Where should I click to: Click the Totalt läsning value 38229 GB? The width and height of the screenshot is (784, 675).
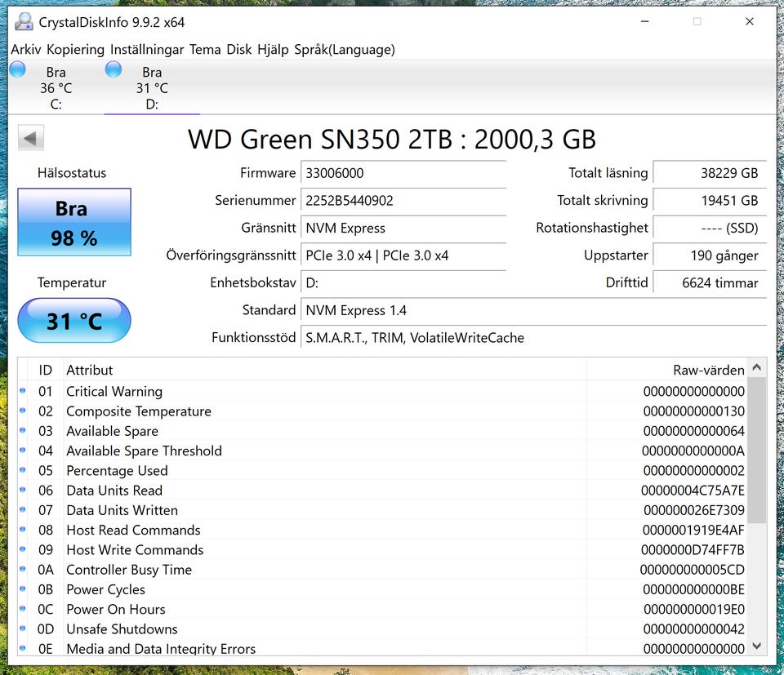(x=710, y=173)
